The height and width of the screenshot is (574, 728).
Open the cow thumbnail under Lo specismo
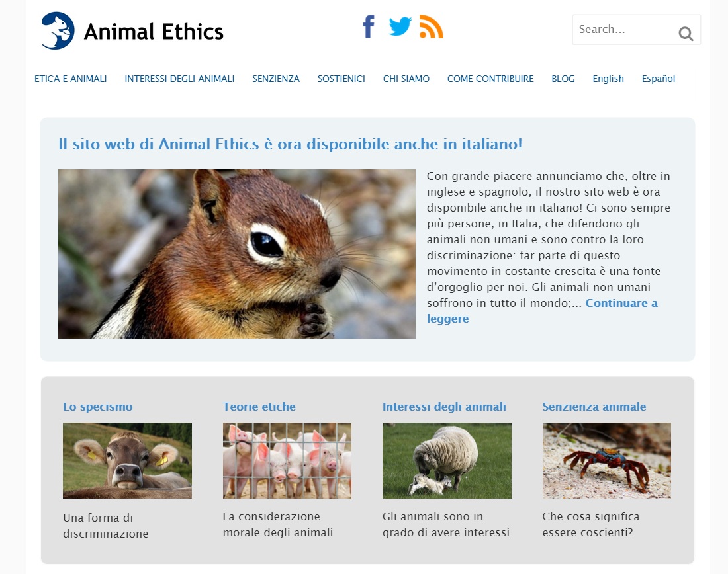(127, 460)
